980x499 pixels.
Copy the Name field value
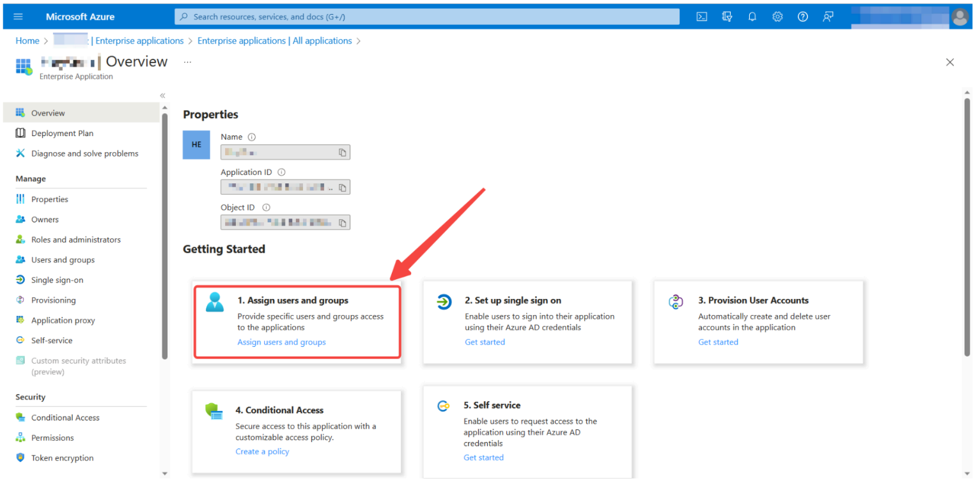click(343, 152)
